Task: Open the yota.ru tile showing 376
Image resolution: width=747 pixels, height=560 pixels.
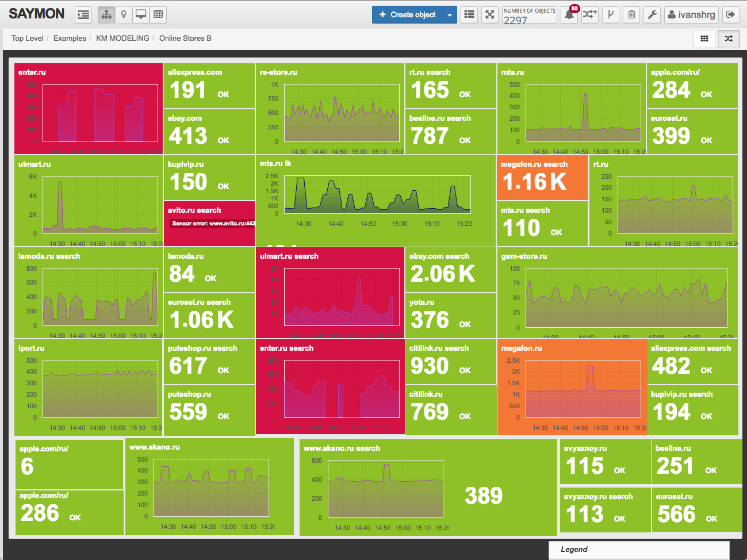Action: (x=451, y=316)
